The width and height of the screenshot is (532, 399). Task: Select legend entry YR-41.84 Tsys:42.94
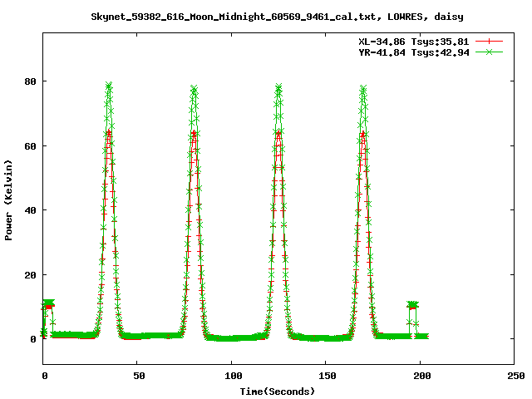(x=414, y=52)
